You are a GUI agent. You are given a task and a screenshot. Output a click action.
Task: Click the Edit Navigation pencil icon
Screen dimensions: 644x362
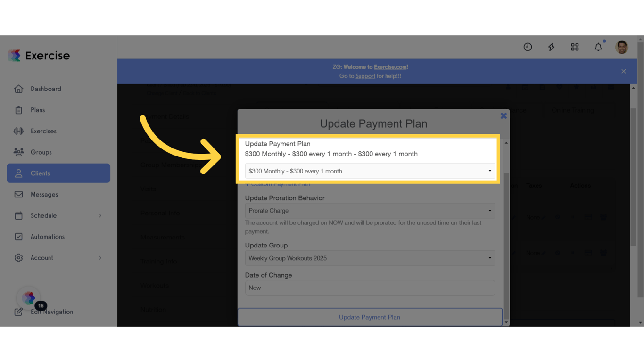(x=18, y=312)
